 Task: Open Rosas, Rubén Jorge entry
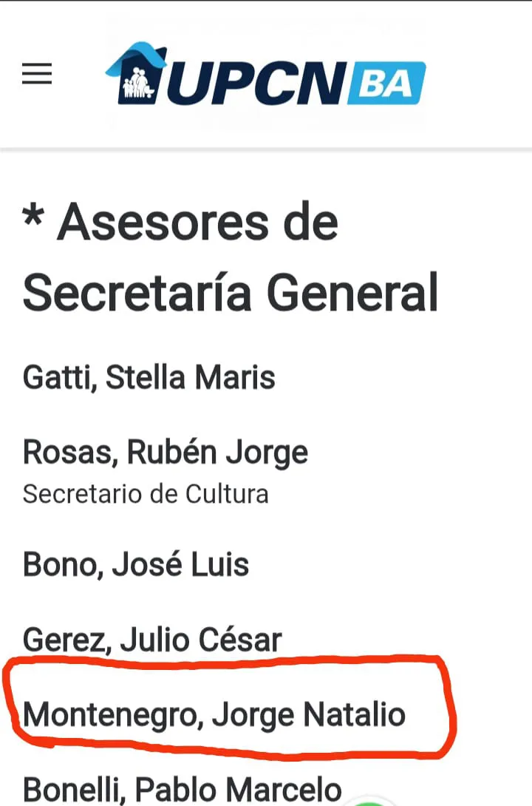(x=166, y=453)
